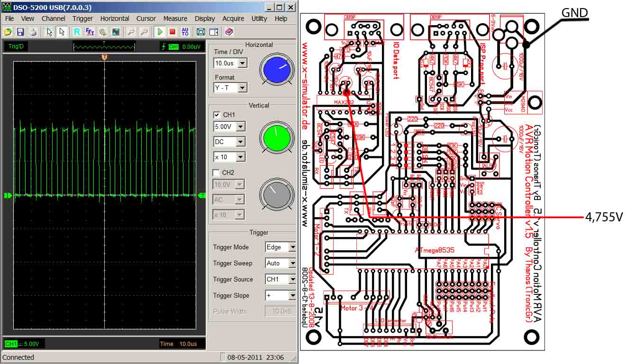635x364 pixels.
Task: Click the ATmega8535 chip label on PCB
Action: 434,249
